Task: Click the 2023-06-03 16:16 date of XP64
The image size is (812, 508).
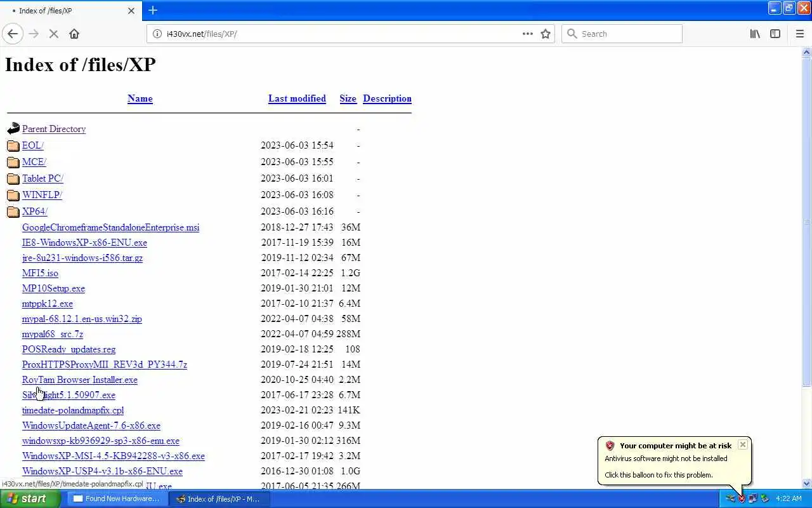Action: [297, 211]
